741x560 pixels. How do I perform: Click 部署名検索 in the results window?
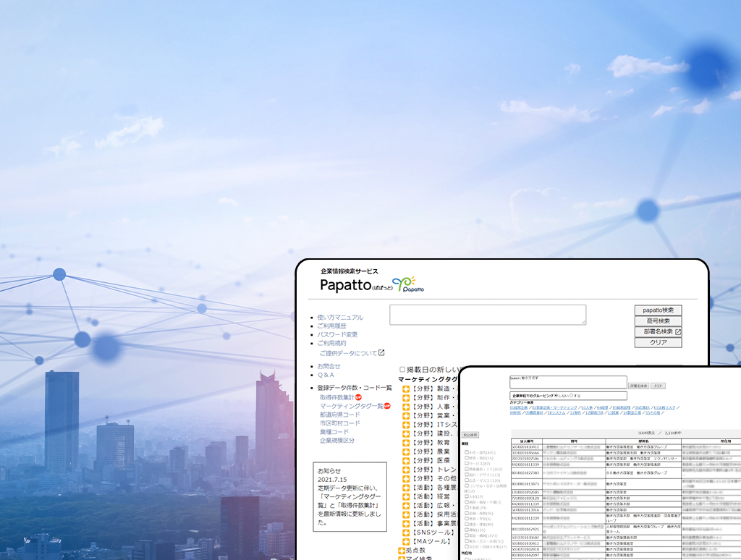coord(638,386)
